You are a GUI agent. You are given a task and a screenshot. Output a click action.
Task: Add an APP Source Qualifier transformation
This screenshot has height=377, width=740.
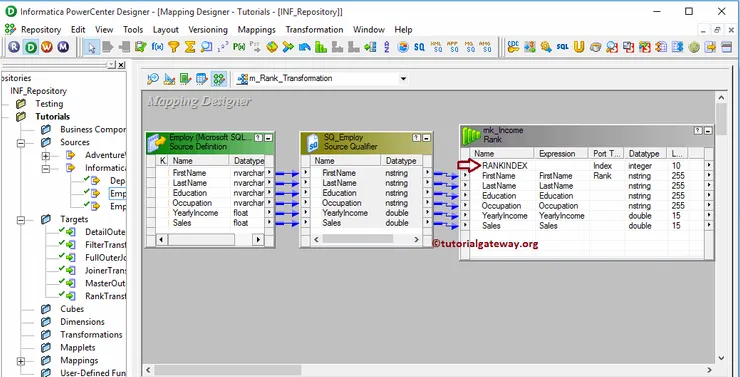coord(452,47)
